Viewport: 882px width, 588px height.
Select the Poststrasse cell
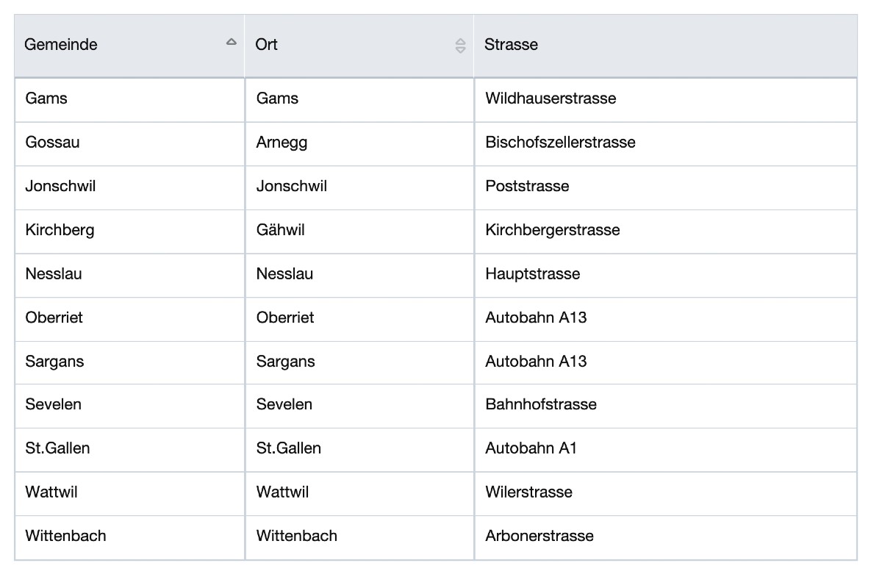coord(527,186)
